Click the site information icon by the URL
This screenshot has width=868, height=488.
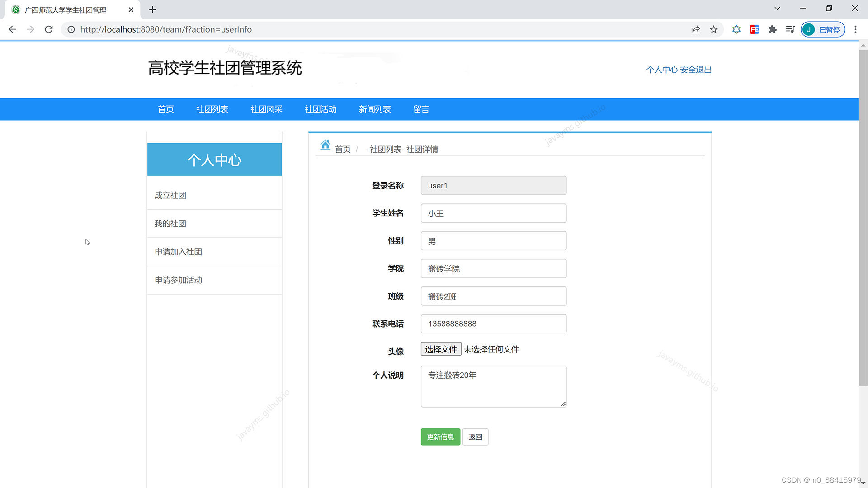71,29
